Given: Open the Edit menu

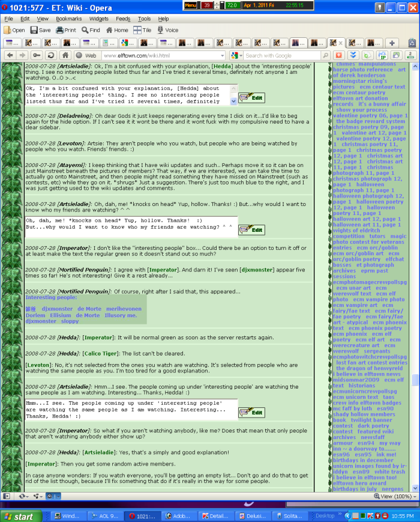Looking at the screenshot, I should tap(25, 19).
